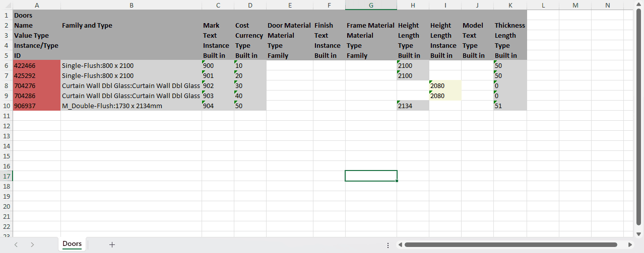This screenshot has height=253, width=644.
Task: Open the sheet tab options dots
Action: [x=388, y=245]
